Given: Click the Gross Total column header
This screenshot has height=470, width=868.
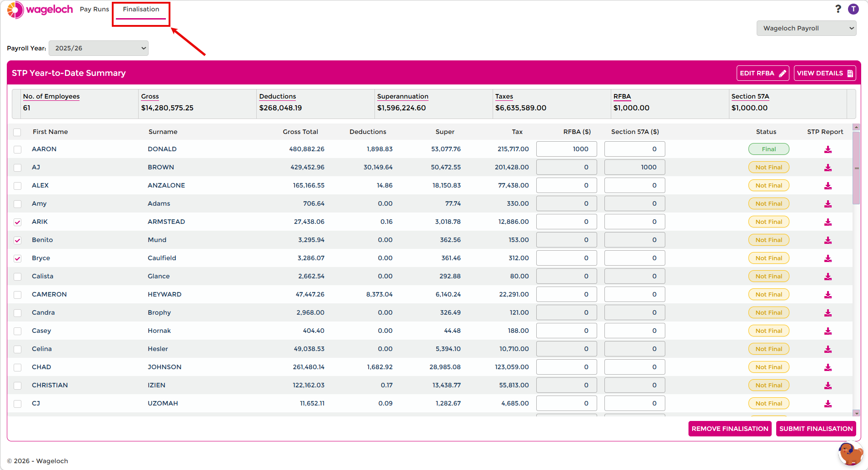Looking at the screenshot, I should tap(300, 132).
